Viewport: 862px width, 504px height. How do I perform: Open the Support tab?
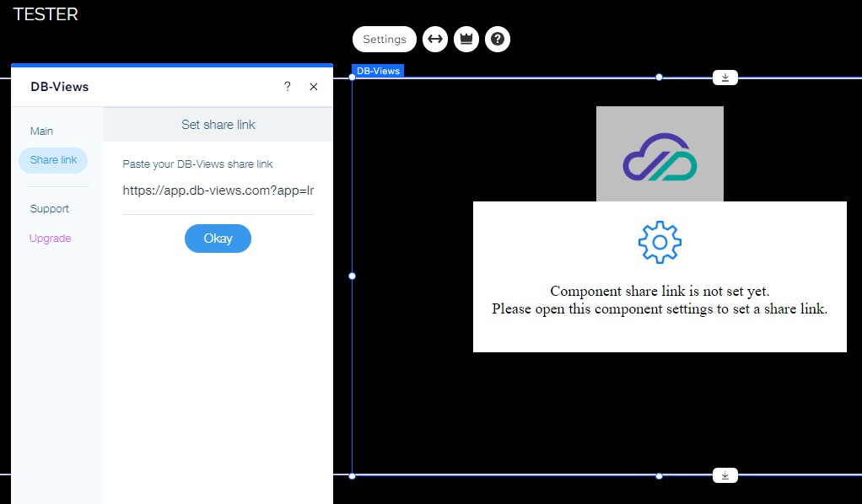50,209
